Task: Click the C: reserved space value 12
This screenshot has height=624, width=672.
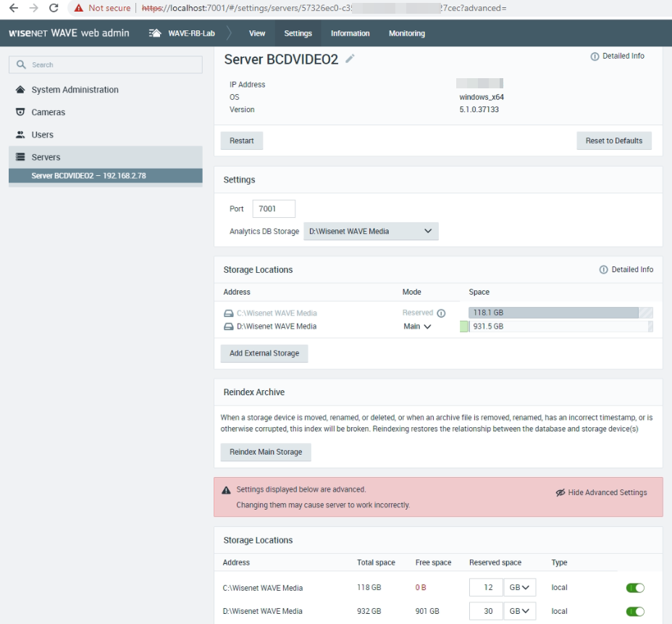Action: click(x=486, y=587)
